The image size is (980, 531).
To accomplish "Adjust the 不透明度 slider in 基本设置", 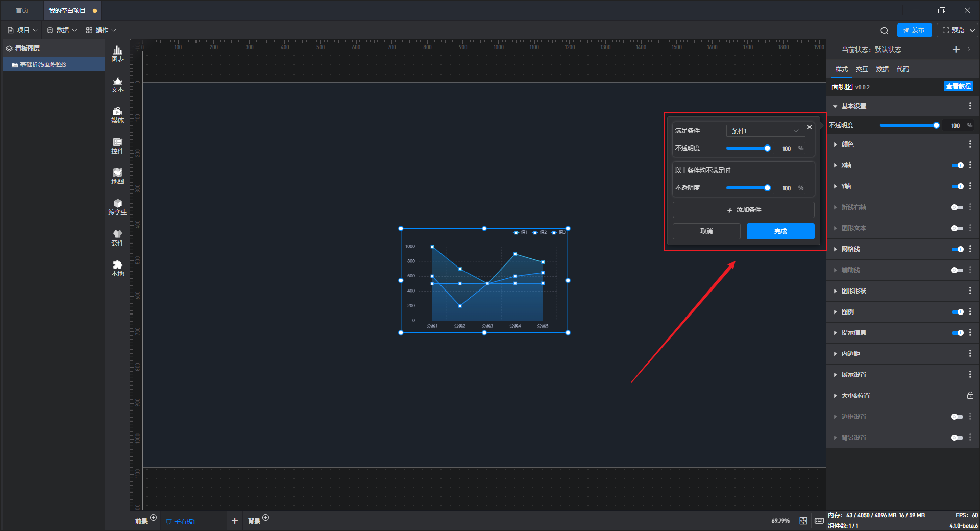I will [909, 125].
